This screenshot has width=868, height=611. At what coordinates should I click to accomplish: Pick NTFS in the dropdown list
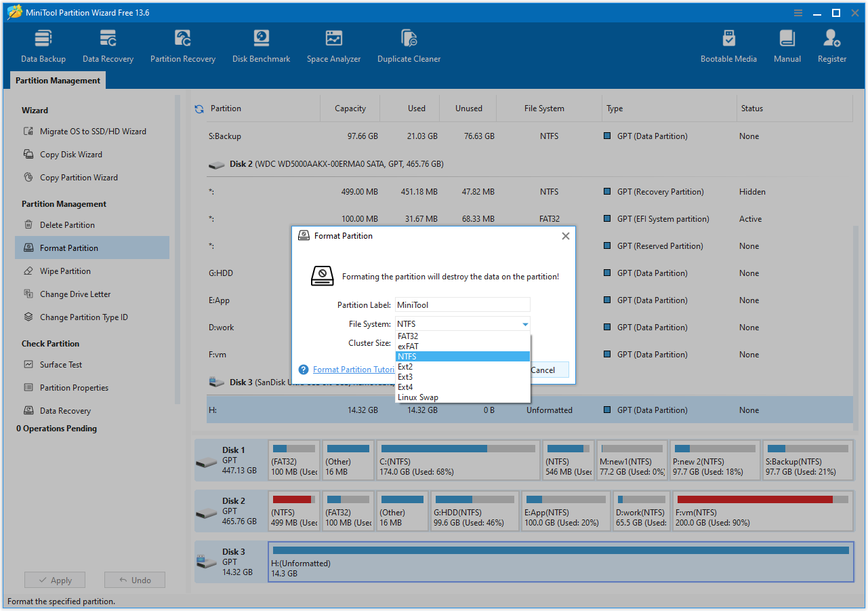tap(463, 357)
